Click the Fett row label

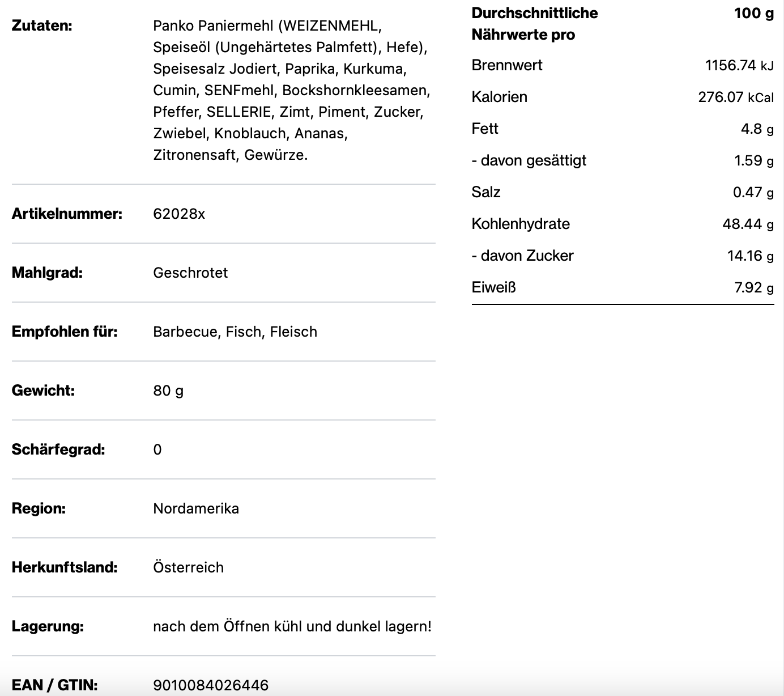pyautogui.click(x=485, y=129)
